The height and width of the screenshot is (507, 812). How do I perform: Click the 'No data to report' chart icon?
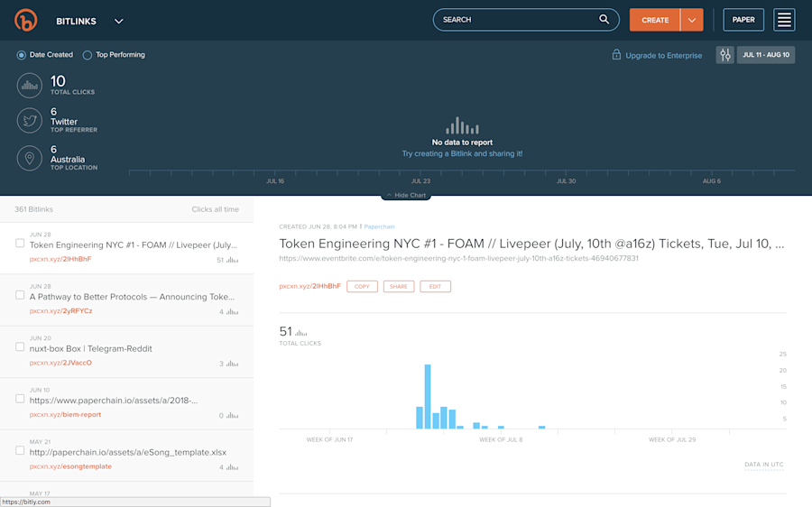pyautogui.click(x=462, y=125)
